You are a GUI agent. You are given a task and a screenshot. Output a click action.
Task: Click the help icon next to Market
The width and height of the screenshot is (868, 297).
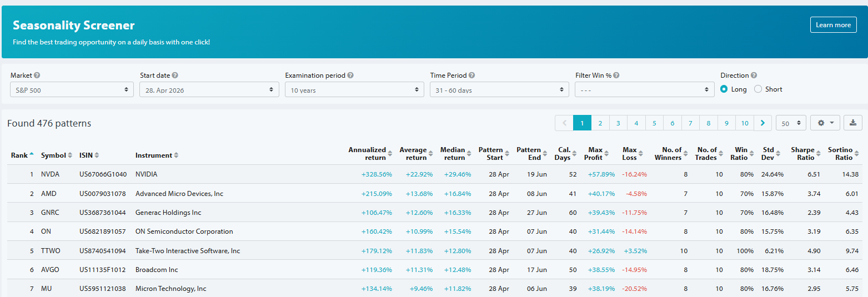pos(37,75)
